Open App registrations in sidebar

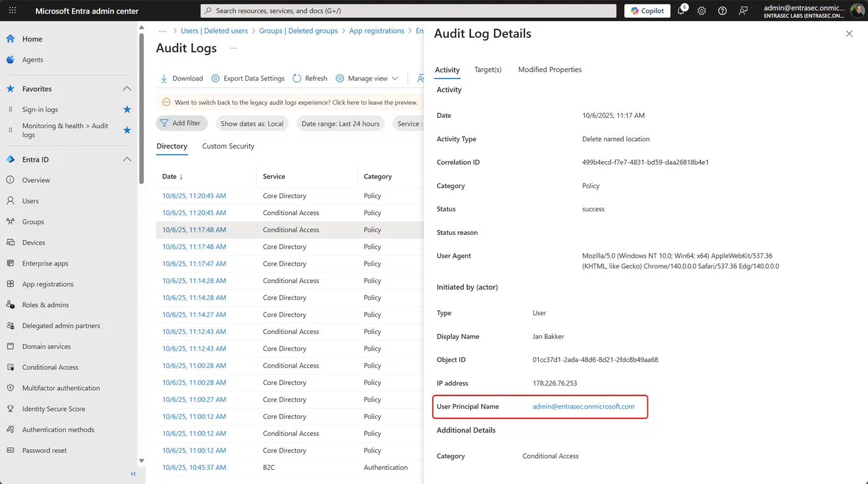[48, 284]
